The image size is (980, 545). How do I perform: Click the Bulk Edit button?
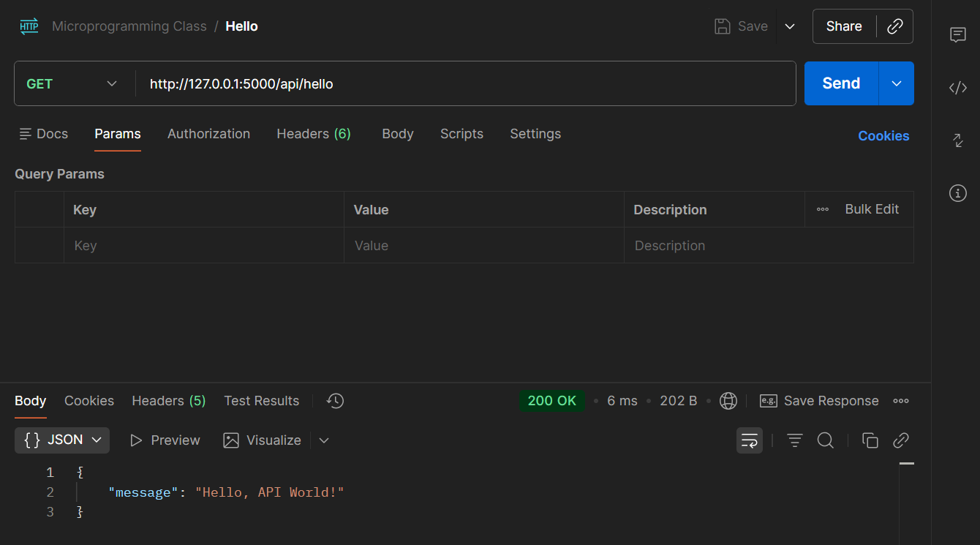(x=872, y=209)
